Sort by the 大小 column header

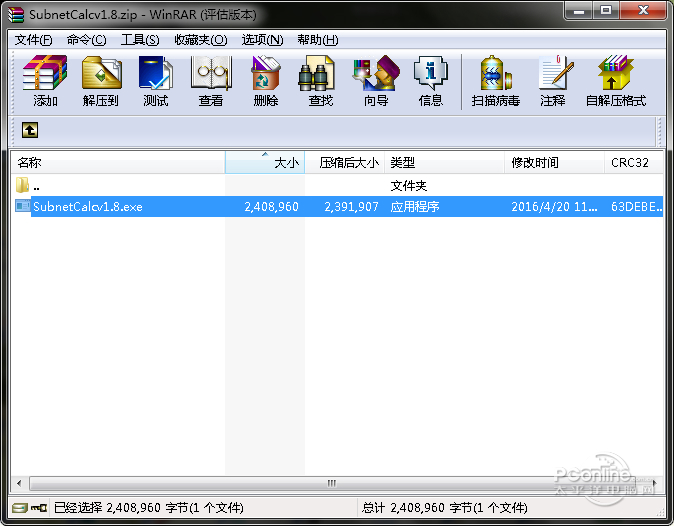[x=265, y=162]
